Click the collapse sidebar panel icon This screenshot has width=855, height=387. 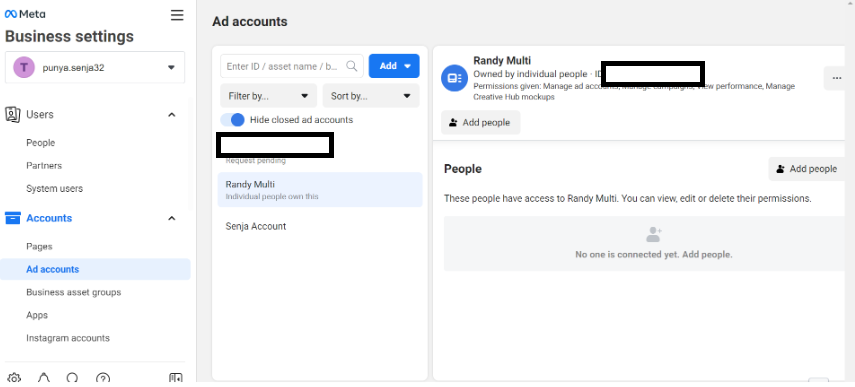(x=176, y=378)
